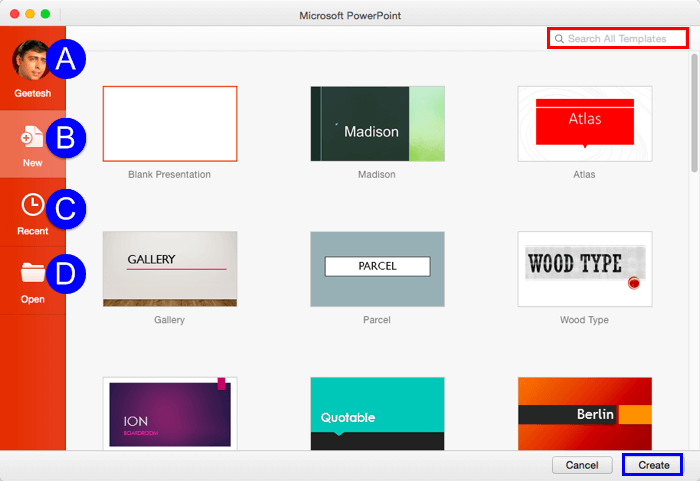Click the Geetesh account name label
The image size is (700, 481).
point(32,93)
